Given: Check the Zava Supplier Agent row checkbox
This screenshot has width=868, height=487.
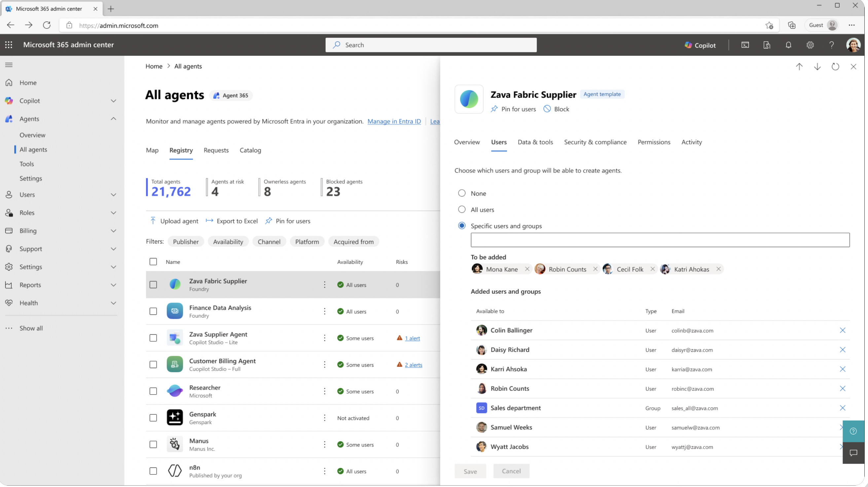Looking at the screenshot, I should click(x=153, y=338).
